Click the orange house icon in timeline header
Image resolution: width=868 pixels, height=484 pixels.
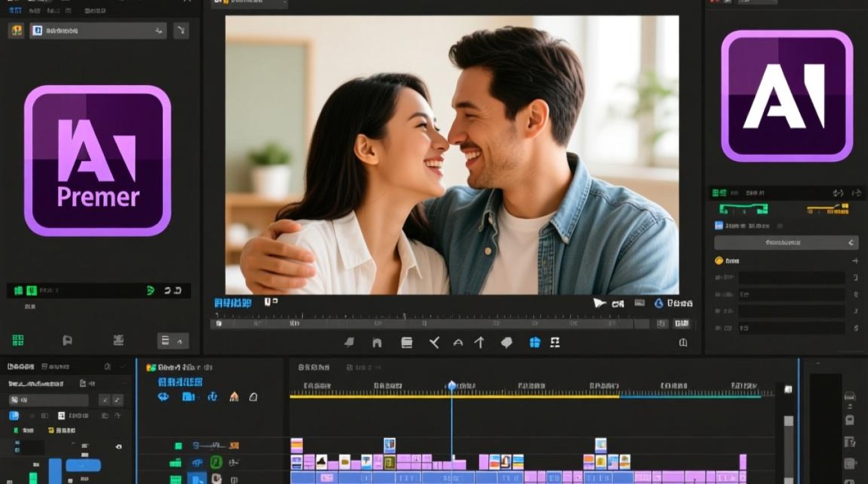pyautogui.click(x=234, y=396)
